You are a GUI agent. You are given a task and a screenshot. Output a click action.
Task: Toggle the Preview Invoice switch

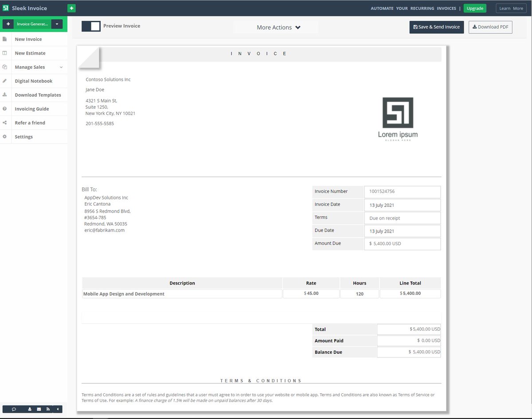91,26
